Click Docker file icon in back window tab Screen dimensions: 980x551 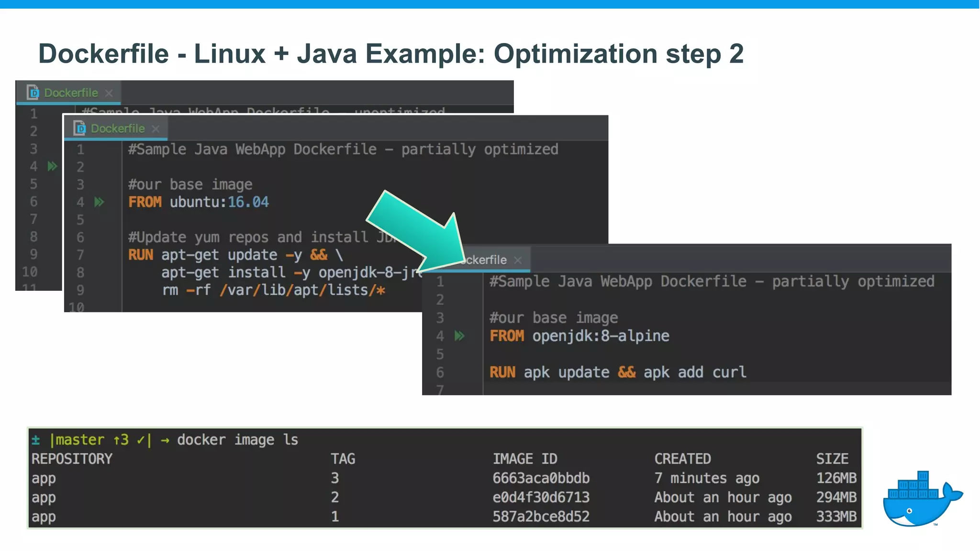coord(33,92)
